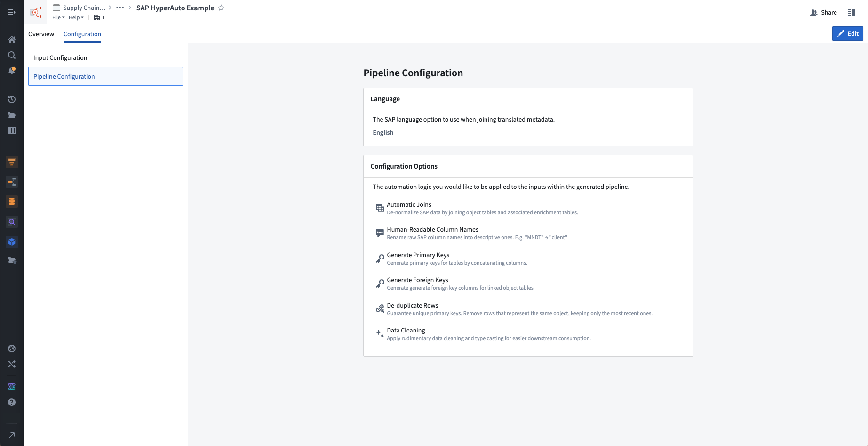
Task: Click the Edit button
Action: click(x=847, y=33)
